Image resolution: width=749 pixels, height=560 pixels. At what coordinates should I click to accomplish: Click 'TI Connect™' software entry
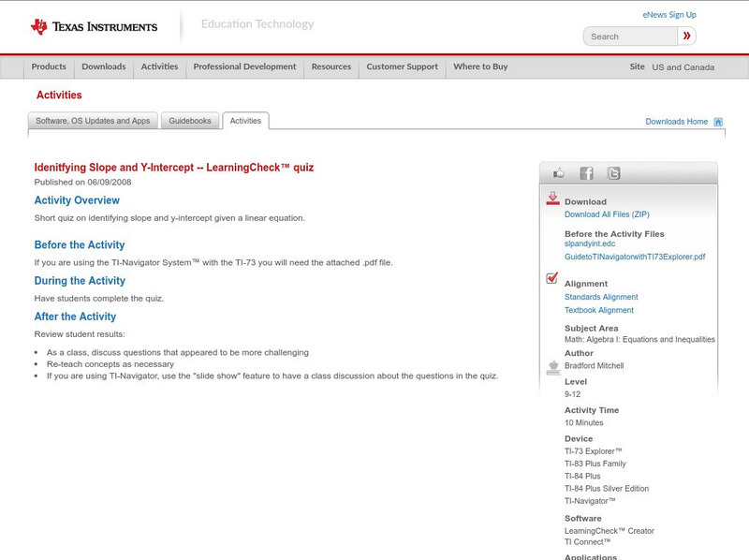point(588,542)
